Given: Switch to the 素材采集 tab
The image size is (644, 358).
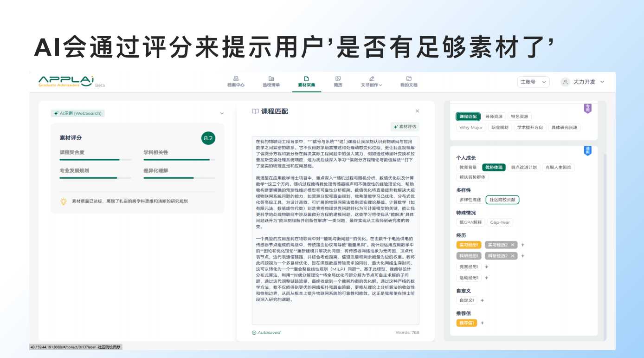Looking at the screenshot, I should point(306,82).
